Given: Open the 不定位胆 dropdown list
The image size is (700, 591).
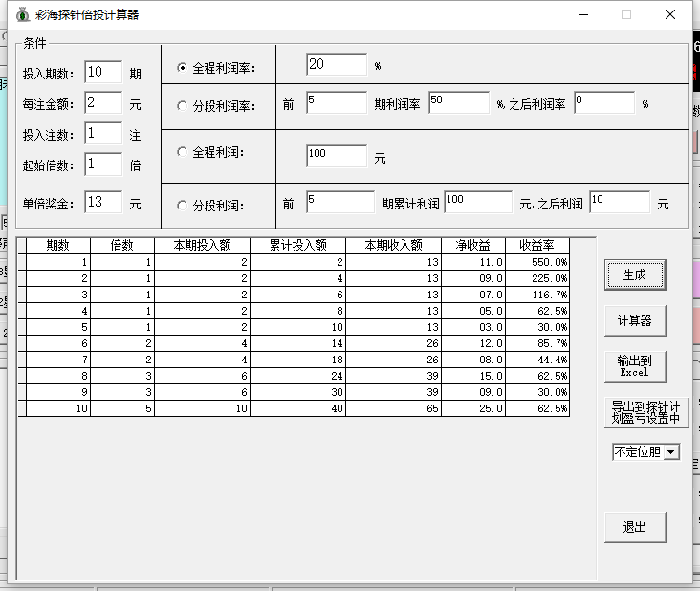Looking at the screenshot, I should (671, 451).
